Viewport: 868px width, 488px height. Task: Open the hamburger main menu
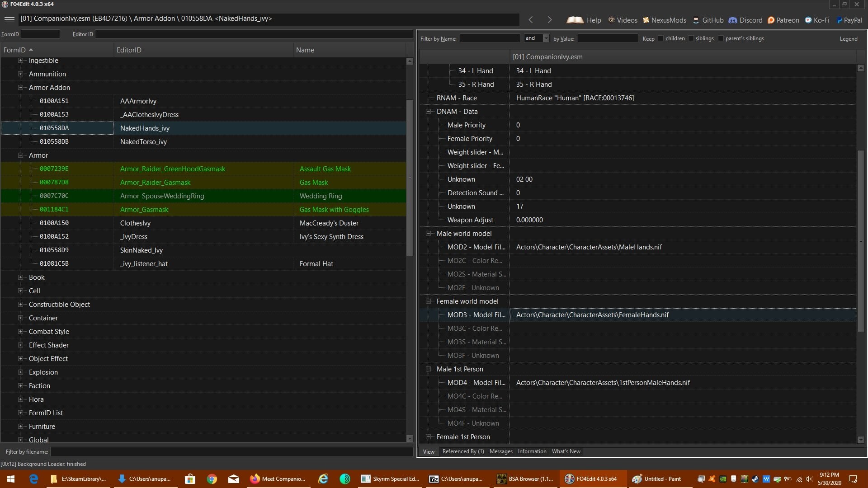pyautogui.click(x=9, y=19)
